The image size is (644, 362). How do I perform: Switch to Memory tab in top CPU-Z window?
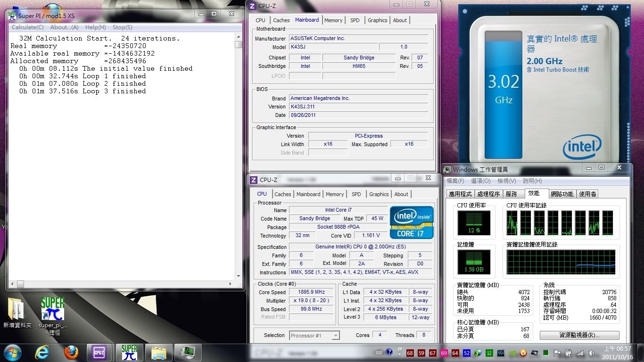(x=333, y=20)
